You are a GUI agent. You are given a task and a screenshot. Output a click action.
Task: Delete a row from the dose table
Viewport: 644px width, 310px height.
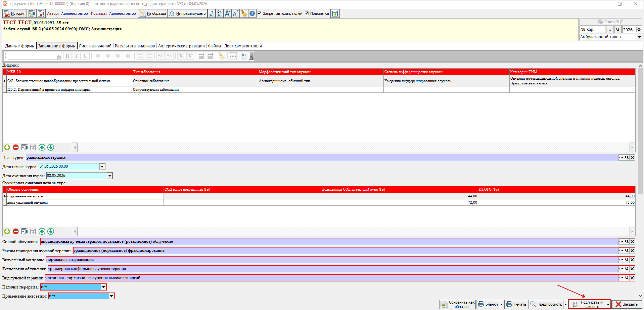[x=16, y=231]
